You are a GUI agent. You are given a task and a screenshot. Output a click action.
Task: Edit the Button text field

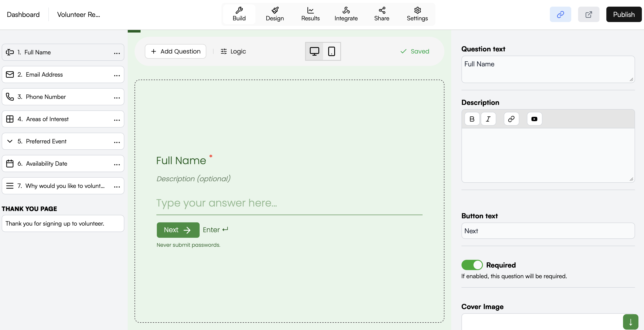click(548, 230)
